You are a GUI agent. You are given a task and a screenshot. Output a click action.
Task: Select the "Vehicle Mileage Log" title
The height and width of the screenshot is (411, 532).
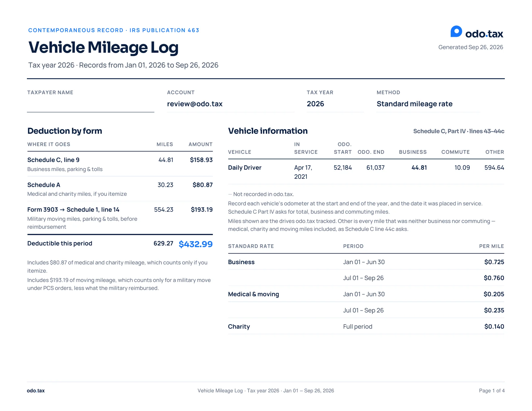(103, 47)
